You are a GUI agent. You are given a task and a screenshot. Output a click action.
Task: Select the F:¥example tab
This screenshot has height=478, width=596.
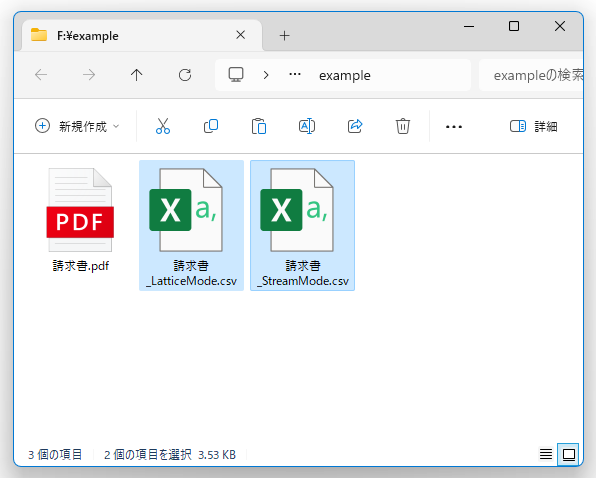[x=142, y=35]
